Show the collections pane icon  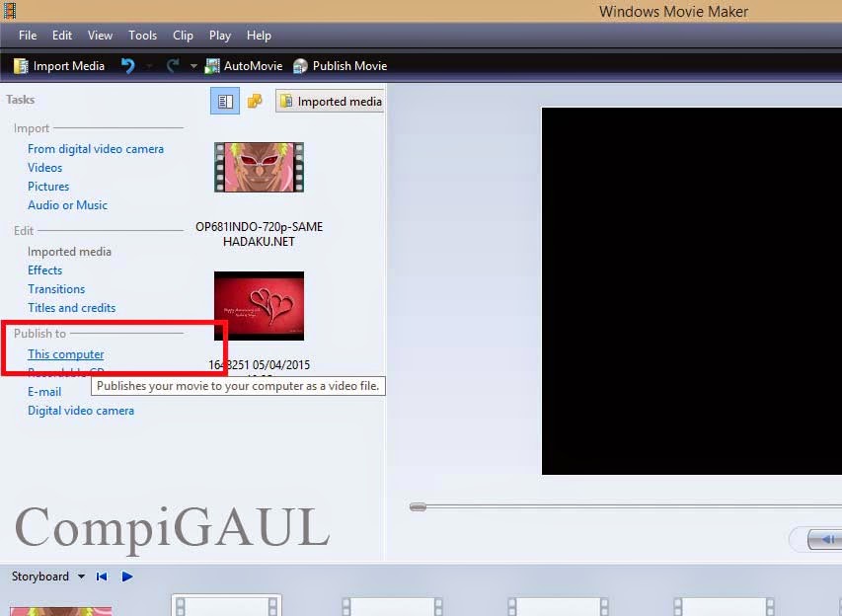click(255, 101)
